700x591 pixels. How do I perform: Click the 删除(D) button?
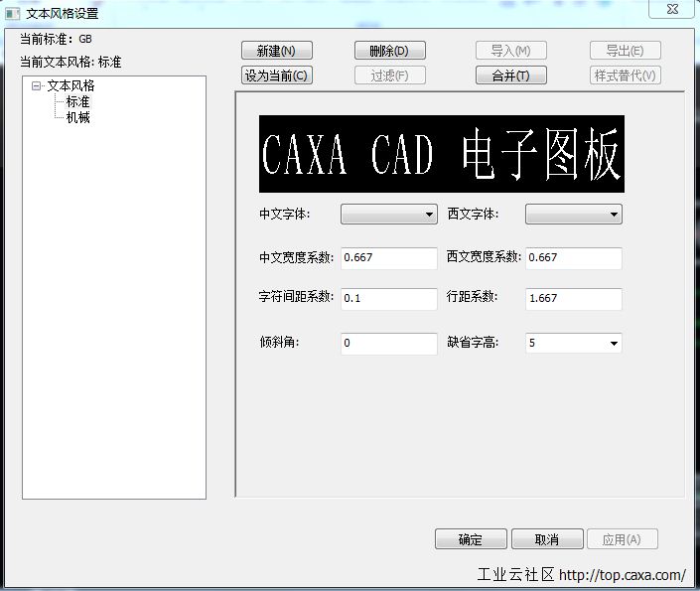389,51
